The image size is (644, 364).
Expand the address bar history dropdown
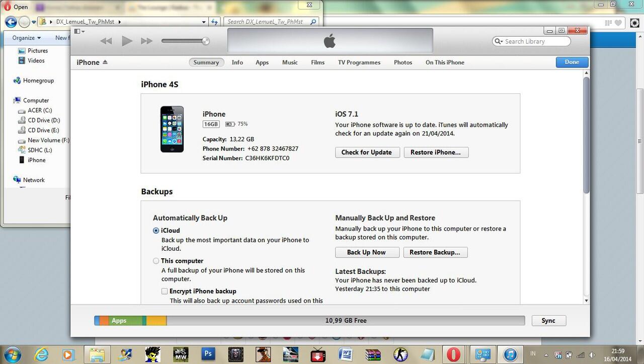pyautogui.click(x=204, y=22)
